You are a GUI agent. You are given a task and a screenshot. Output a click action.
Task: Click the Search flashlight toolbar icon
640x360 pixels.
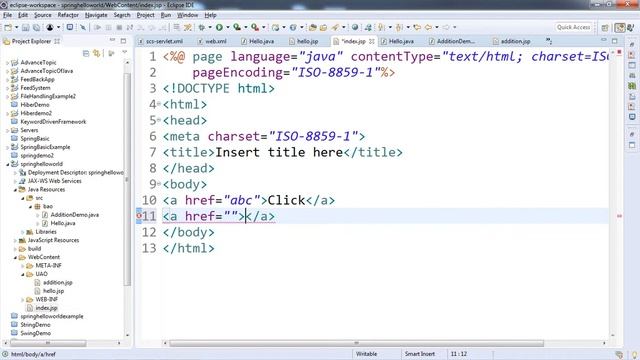(x=336, y=27)
